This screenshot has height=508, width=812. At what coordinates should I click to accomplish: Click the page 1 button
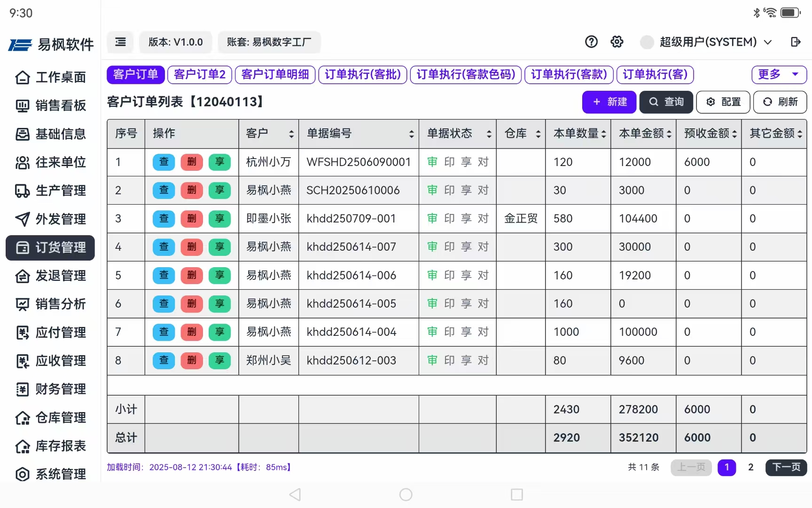[x=727, y=467]
